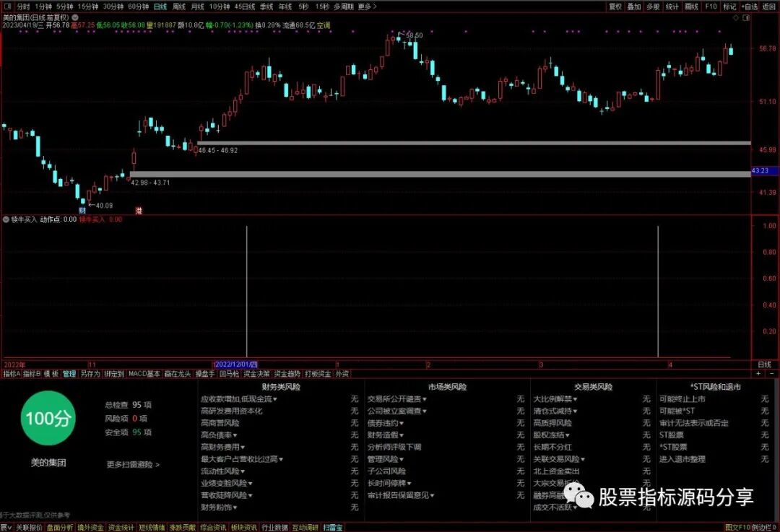Click the 返回 back button
Screen dimensions: 780x532
768,6
